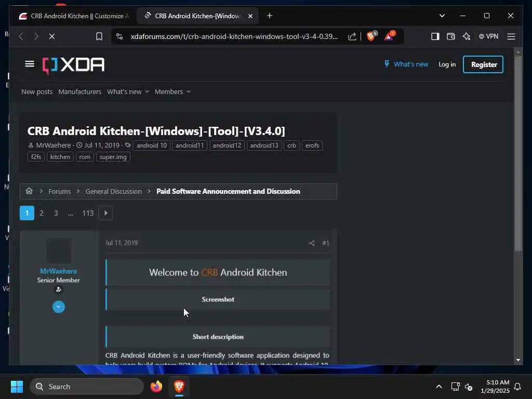Open the breadcrumb home icon

[29, 191]
